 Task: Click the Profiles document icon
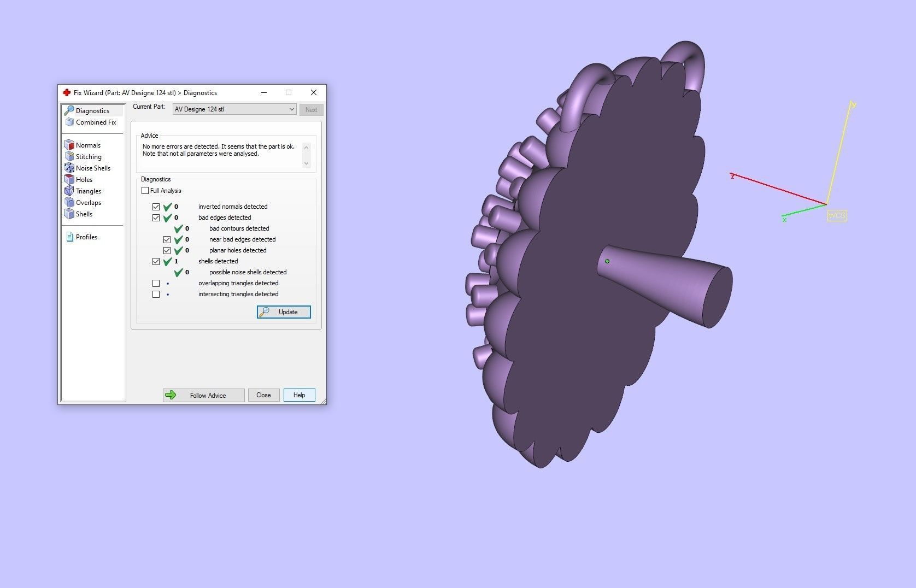(69, 237)
